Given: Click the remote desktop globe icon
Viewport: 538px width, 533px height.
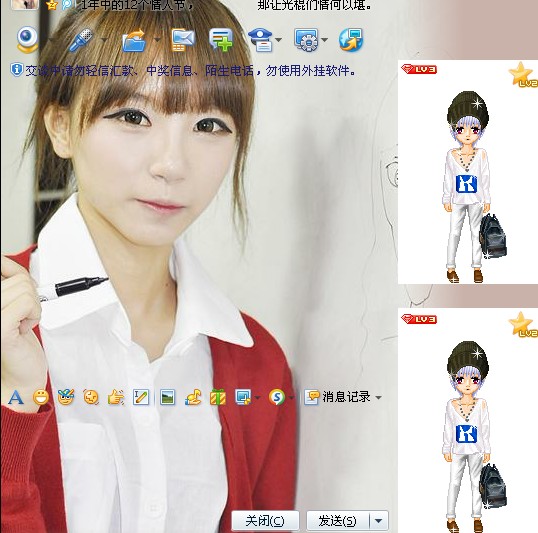Looking at the screenshot, I should pos(351,40).
